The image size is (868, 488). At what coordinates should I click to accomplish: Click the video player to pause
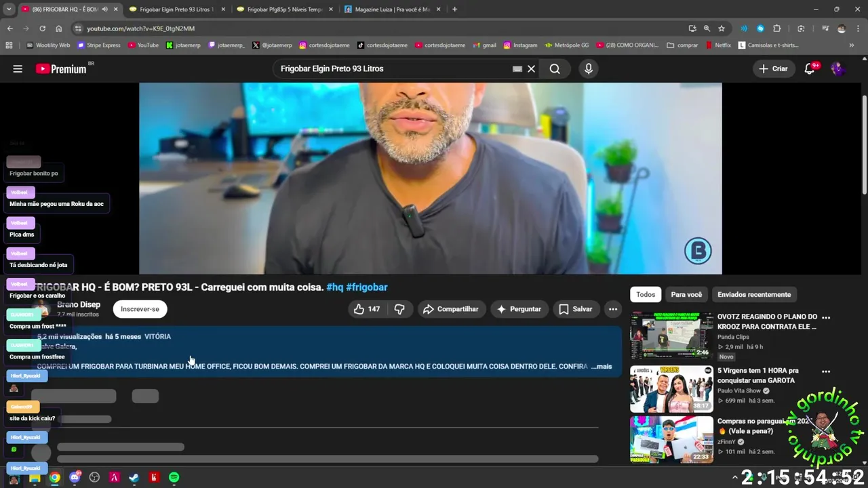click(x=430, y=178)
